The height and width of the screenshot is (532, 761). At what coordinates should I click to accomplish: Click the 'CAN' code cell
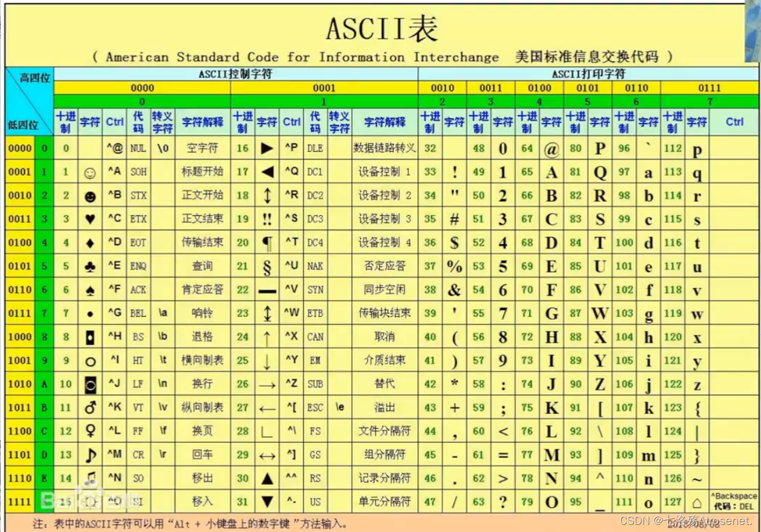click(x=315, y=336)
